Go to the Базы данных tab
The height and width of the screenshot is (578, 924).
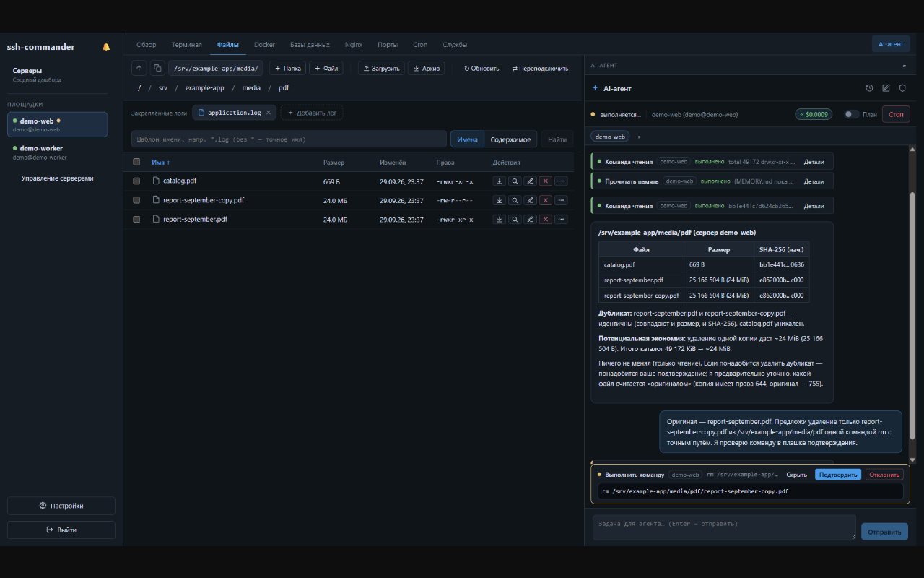click(310, 45)
